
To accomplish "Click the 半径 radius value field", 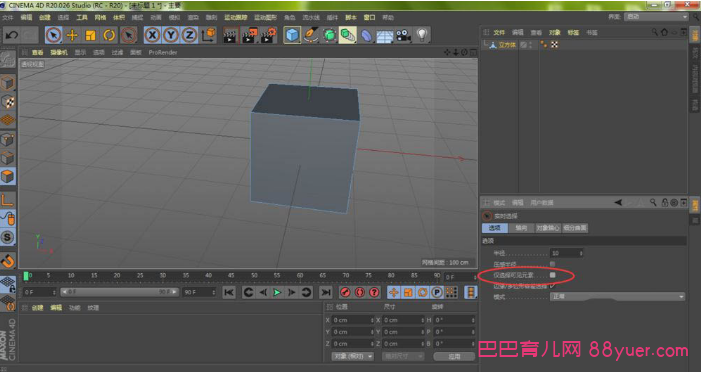I will pos(566,253).
